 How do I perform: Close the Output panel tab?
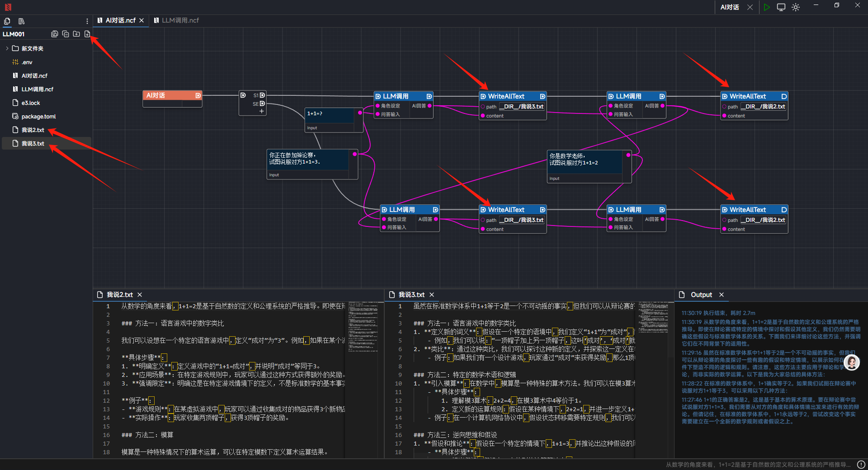pos(722,295)
